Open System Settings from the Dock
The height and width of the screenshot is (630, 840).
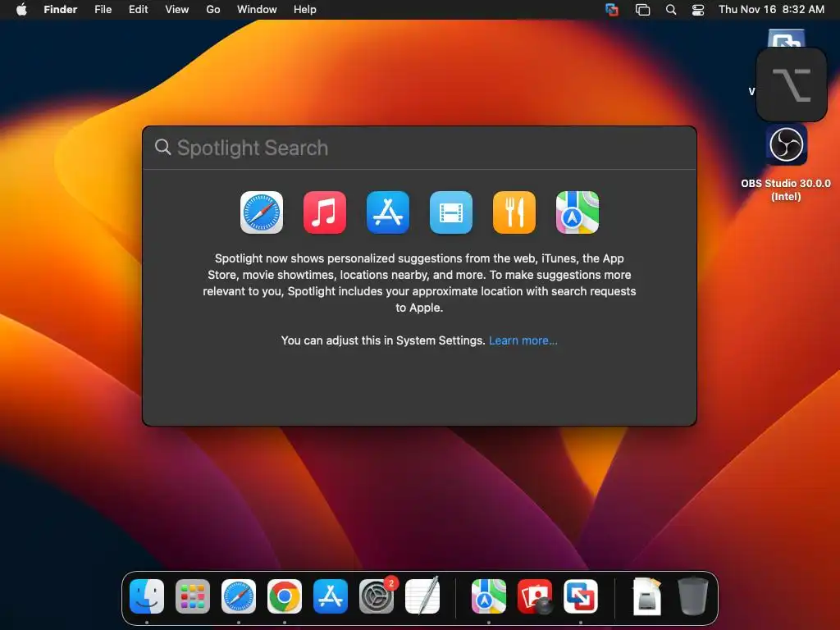click(x=376, y=596)
